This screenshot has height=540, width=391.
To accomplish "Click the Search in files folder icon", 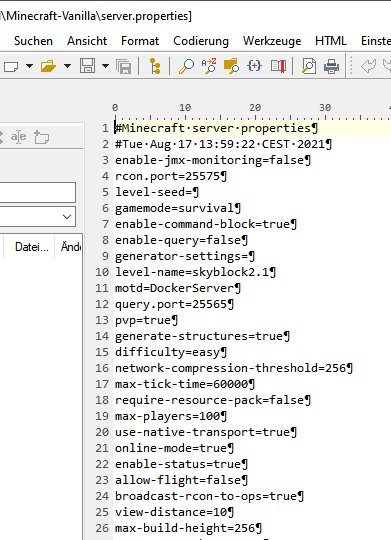I will click(x=231, y=66).
